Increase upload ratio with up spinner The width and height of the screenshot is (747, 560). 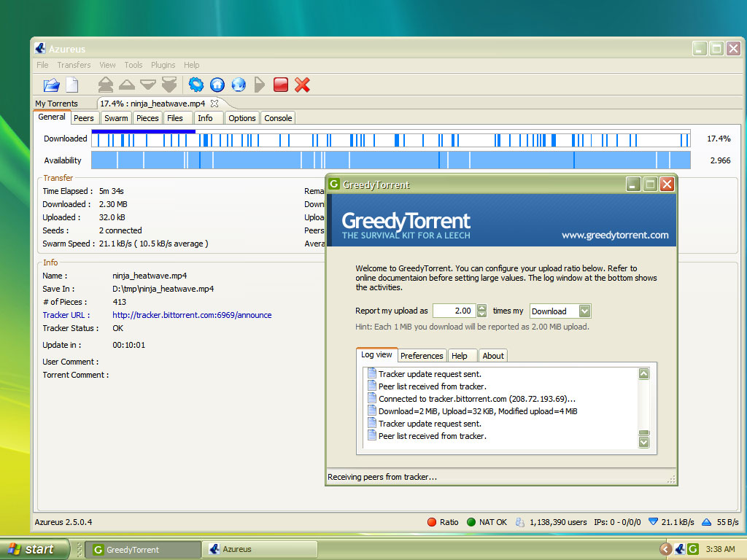pos(481,308)
